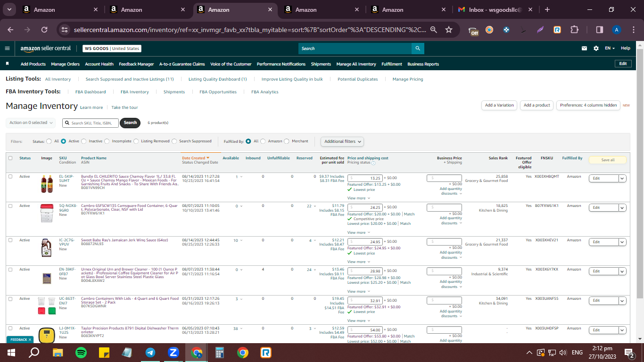Viewport: 644px width, 362px height.
Task: Open Preferences: 4 columns hidden
Action: [x=588, y=105]
